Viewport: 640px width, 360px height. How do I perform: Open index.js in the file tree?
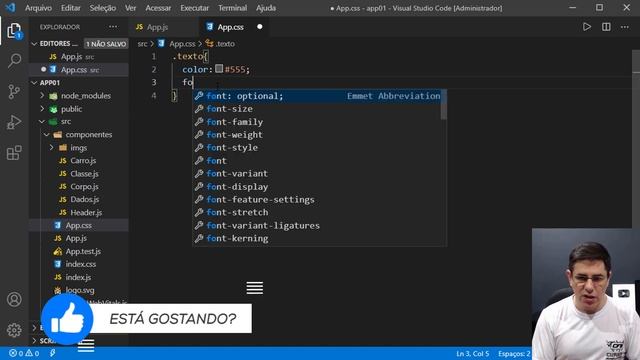[x=78, y=277]
